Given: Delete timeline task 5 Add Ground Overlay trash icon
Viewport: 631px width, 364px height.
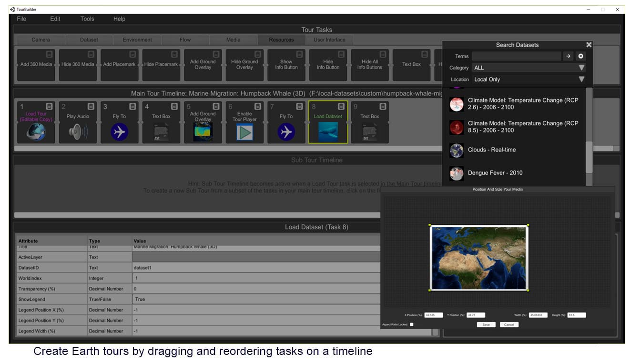Looking at the screenshot, I should point(216,106).
